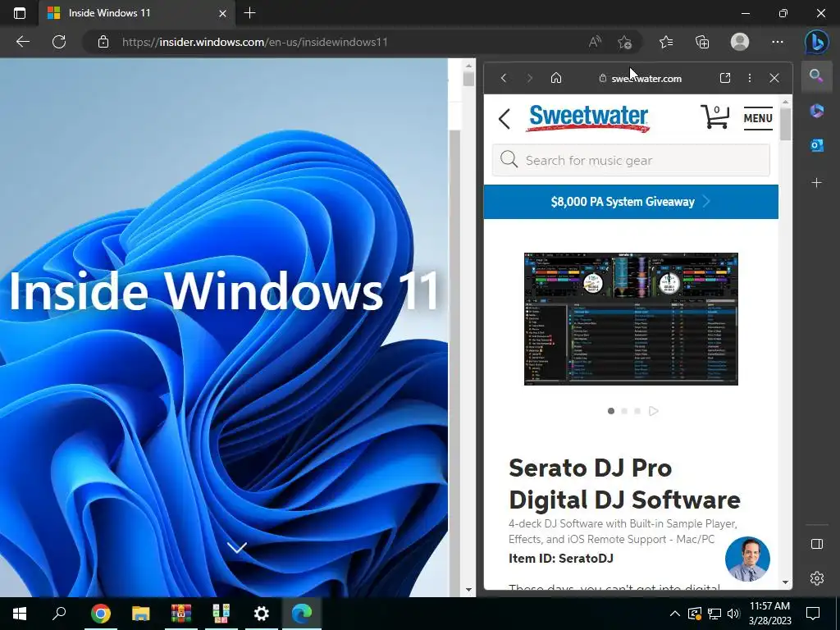
Task: Open the Collections icon
Action: pyautogui.click(x=702, y=42)
